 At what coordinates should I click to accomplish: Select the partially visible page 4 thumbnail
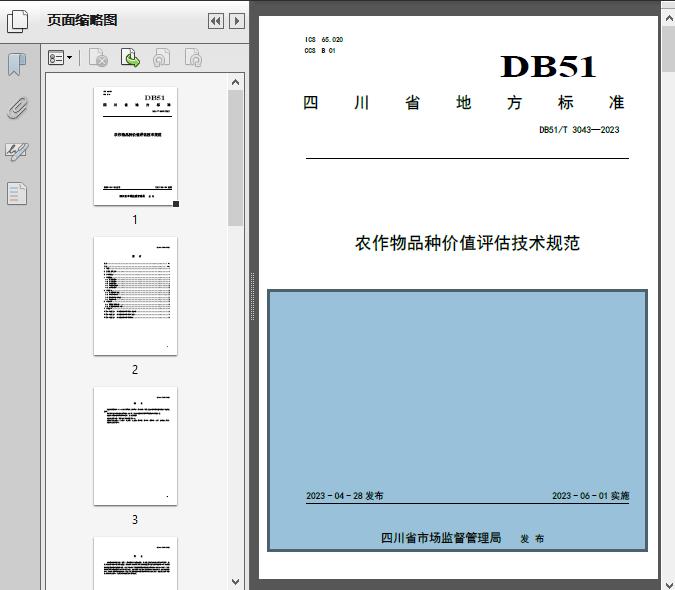point(135,563)
